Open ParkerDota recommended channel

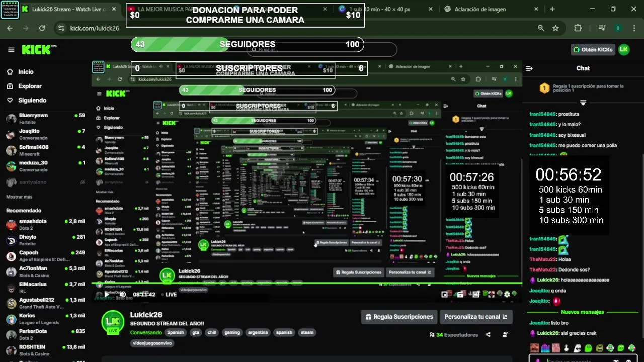coord(45,334)
